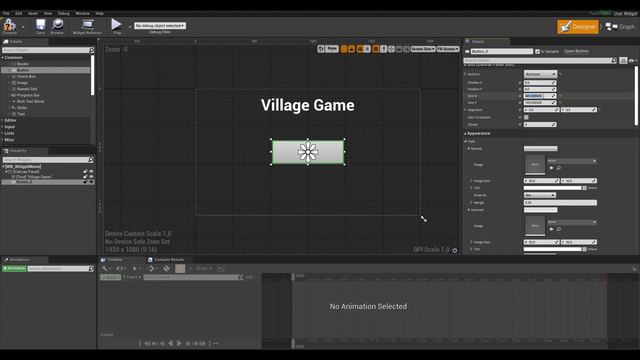Click the Compile toolbar icon
The width and height of the screenshot is (640, 360).
(9, 27)
